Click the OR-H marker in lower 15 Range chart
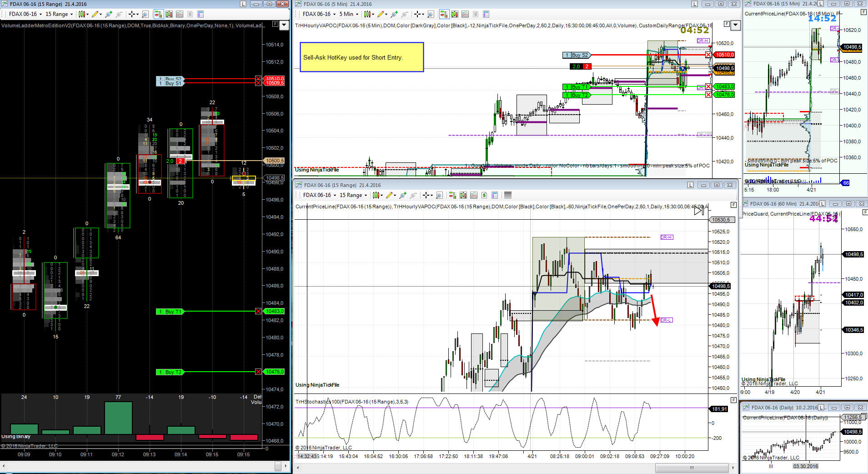Screen dimensions: 868x474 [x=667, y=237]
